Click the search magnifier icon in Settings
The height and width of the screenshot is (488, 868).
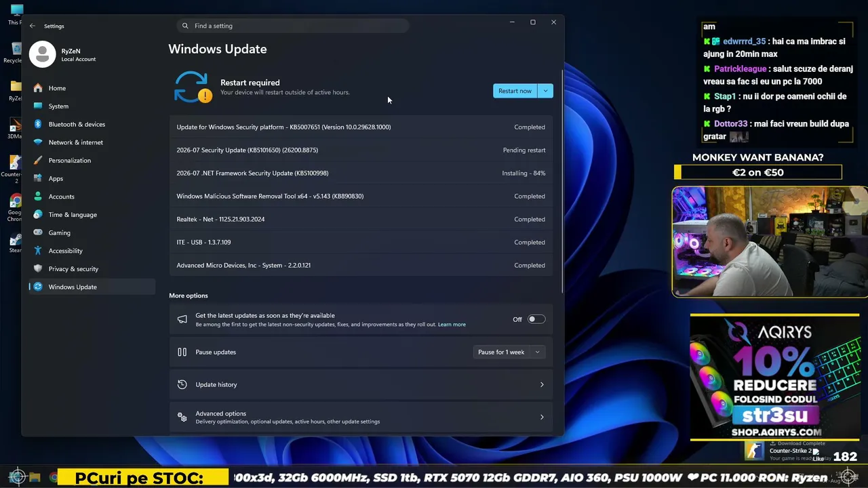pos(186,26)
